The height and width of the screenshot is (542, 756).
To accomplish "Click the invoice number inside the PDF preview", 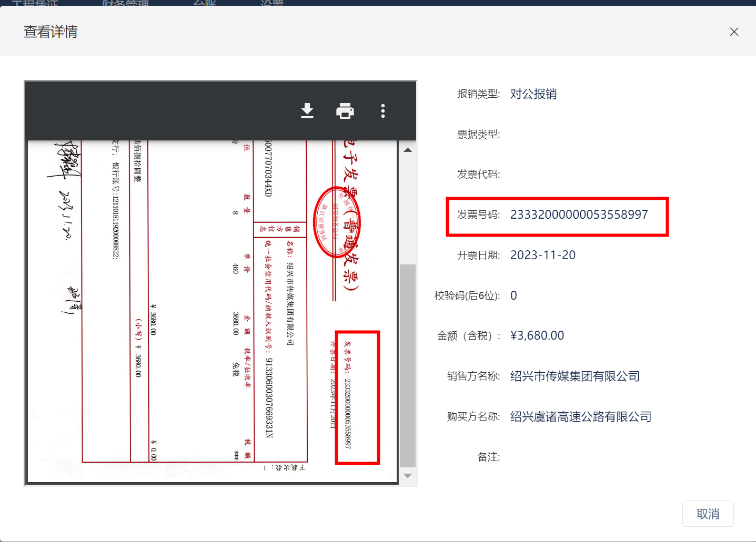I will pos(347,414).
